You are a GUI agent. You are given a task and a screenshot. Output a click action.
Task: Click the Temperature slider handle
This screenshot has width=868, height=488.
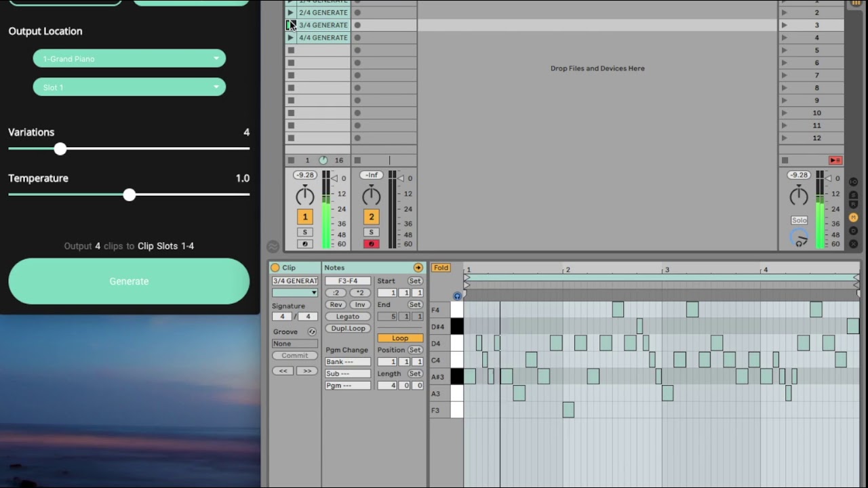click(130, 195)
